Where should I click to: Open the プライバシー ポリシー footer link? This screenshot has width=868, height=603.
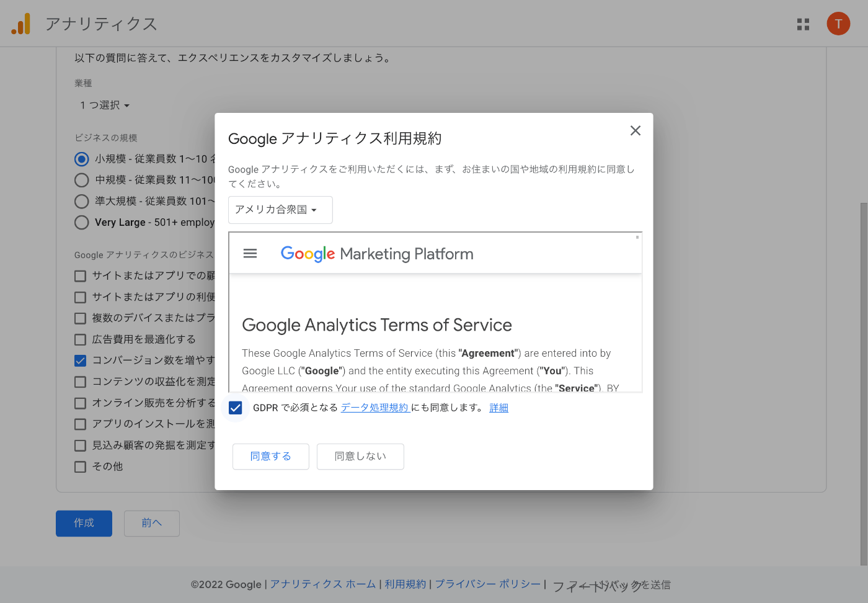click(x=488, y=584)
